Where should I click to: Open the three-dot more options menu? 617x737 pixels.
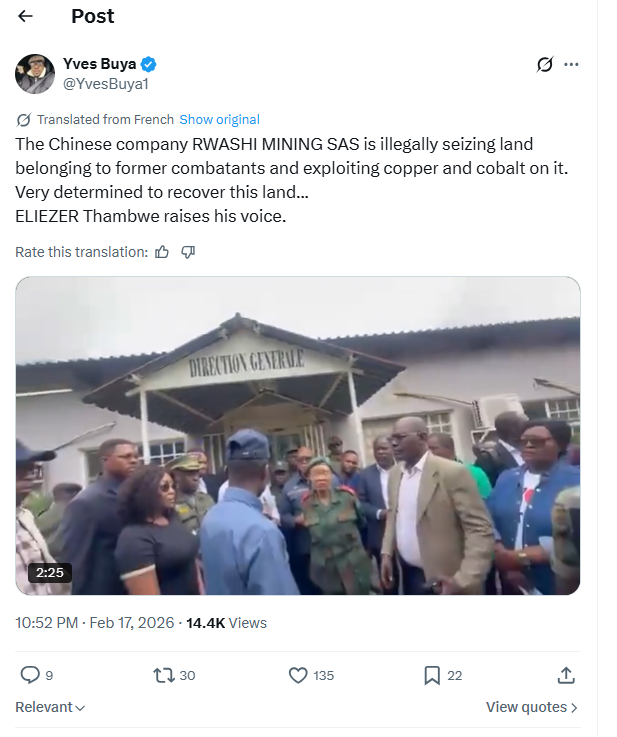point(572,65)
